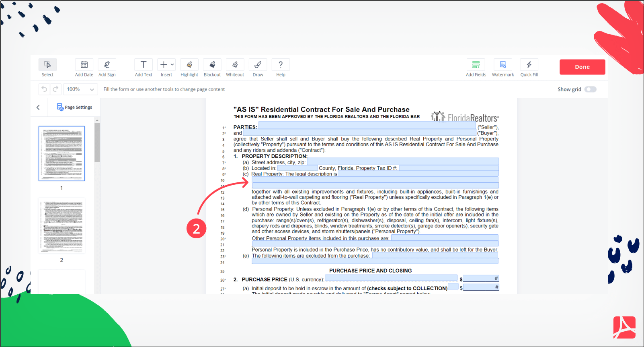Open the Help question mark

tap(281, 65)
